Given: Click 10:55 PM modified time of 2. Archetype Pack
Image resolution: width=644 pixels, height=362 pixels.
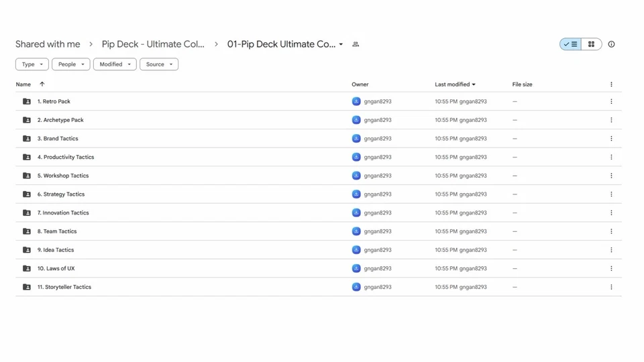Looking at the screenshot, I should click(446, 120).
